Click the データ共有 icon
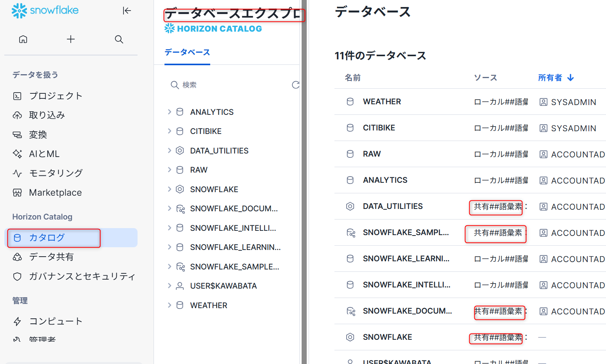 (x=17, y=257)
